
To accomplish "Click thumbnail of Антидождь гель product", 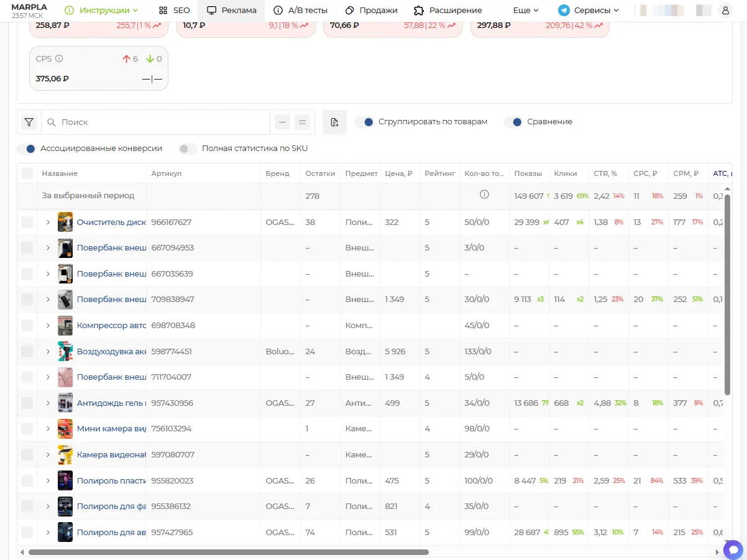I will pos(65,403).
